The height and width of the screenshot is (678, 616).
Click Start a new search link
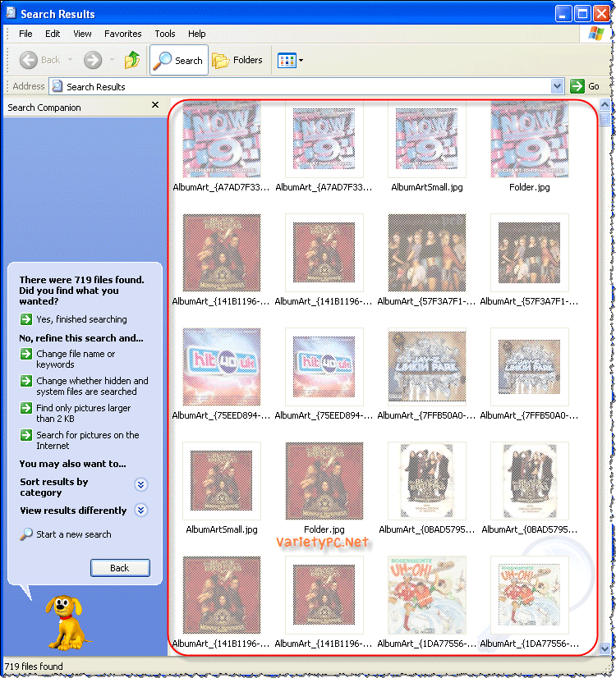tap(74, 534)
